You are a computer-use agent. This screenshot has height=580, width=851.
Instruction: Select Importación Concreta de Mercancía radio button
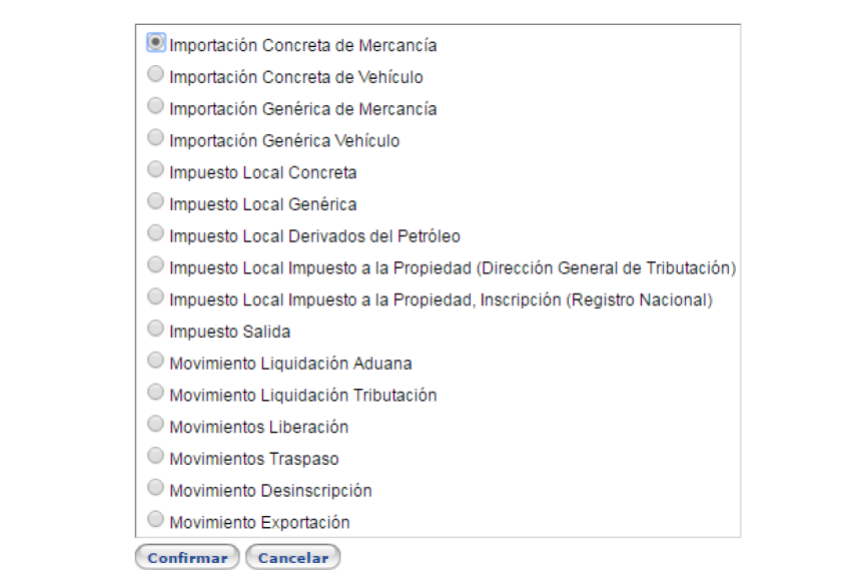[x=154, y=42]
